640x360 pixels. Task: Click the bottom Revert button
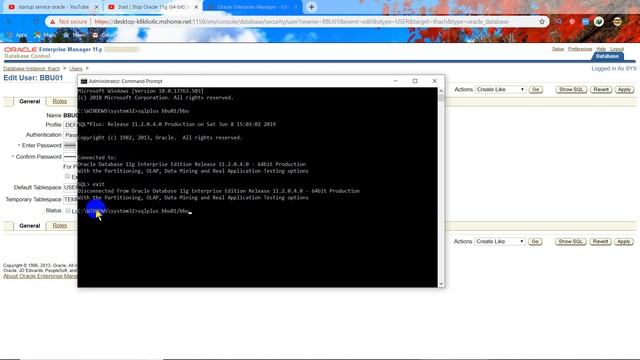600,242
